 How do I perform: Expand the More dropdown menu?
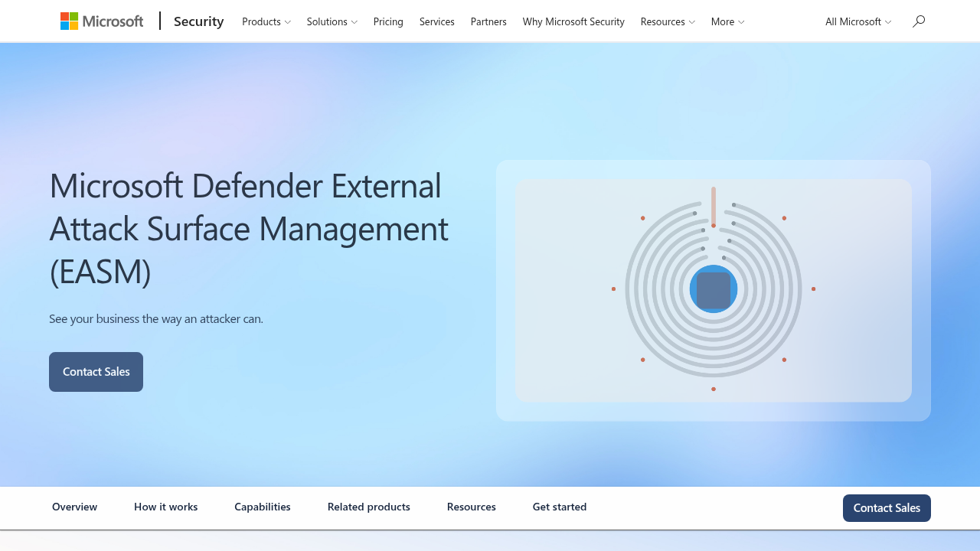pyautogui.click(x=727, y=21)
